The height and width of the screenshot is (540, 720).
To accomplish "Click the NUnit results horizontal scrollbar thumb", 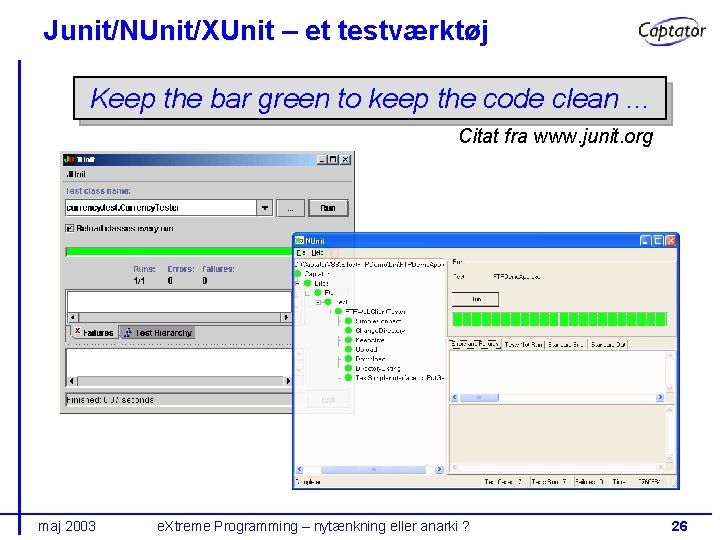I will [479, 398].
